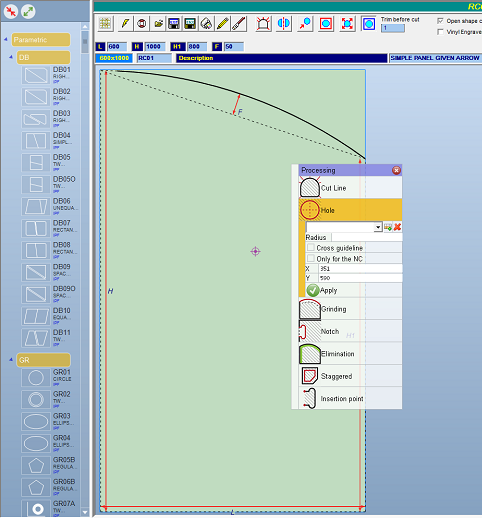
Task: Click the shape library scrollbar up arrow
Action: [85, 27]
